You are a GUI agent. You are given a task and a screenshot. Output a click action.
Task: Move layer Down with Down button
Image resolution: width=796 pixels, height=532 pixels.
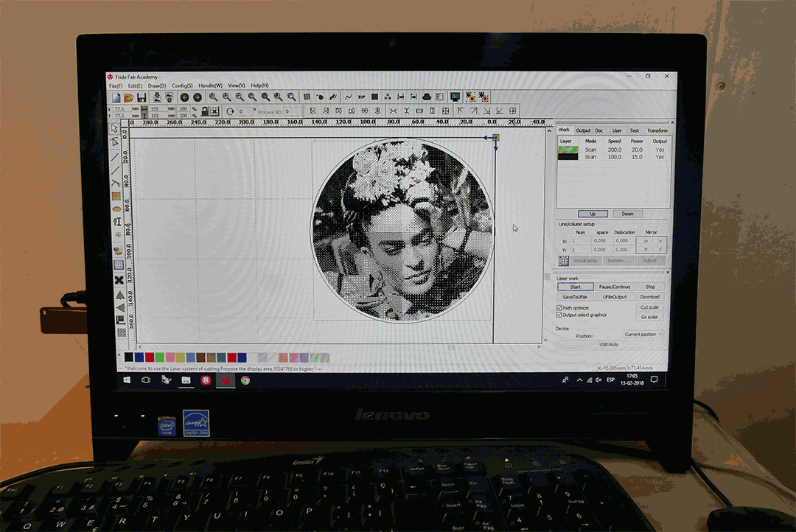tap(627, 214)
